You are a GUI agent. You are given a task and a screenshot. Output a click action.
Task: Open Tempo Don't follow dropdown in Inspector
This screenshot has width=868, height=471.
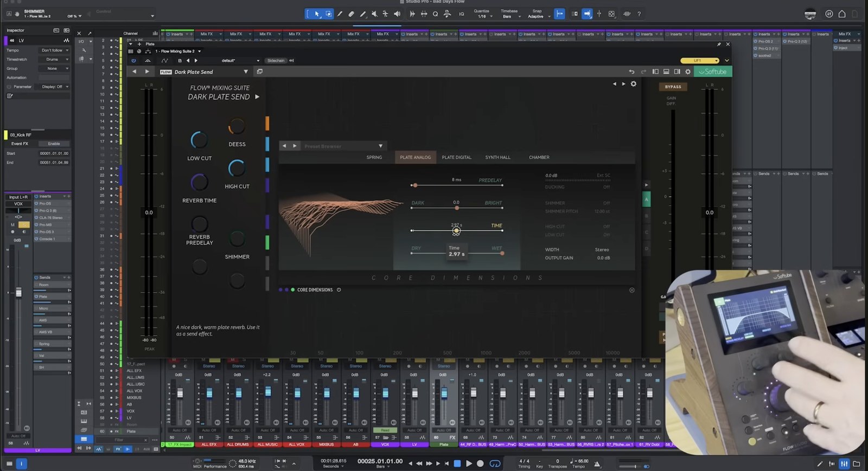click(55, 50)
